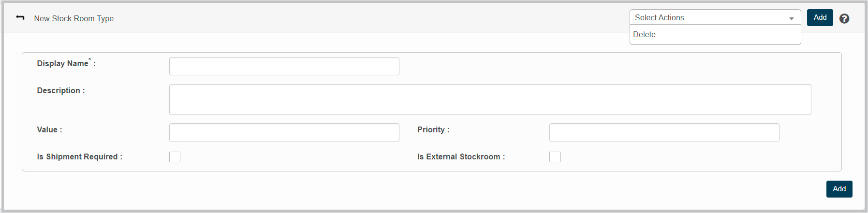The image size is (868, 213).
Task: Choose Delete from the actions list
Action: tap(645, 35)
